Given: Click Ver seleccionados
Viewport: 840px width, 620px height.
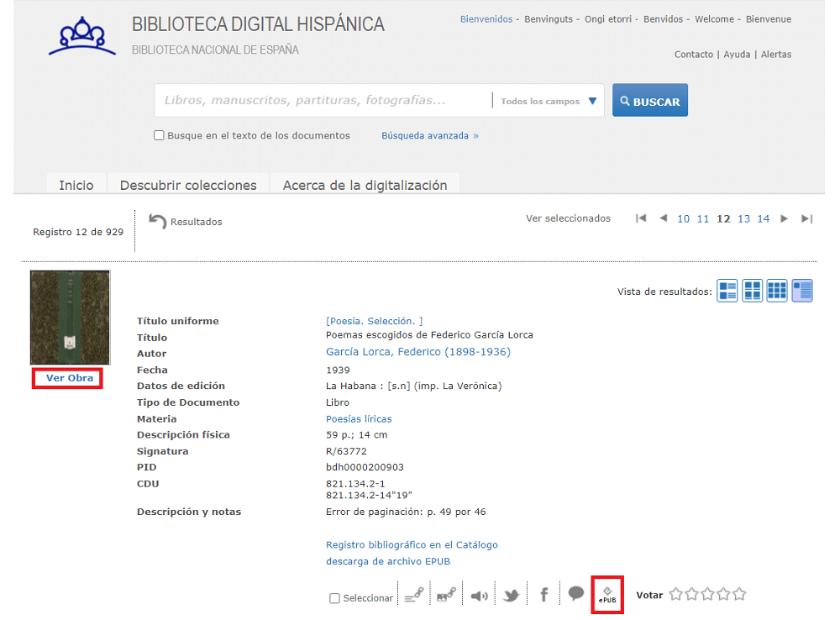Looking at the screenshot, I should click(568, 218).
